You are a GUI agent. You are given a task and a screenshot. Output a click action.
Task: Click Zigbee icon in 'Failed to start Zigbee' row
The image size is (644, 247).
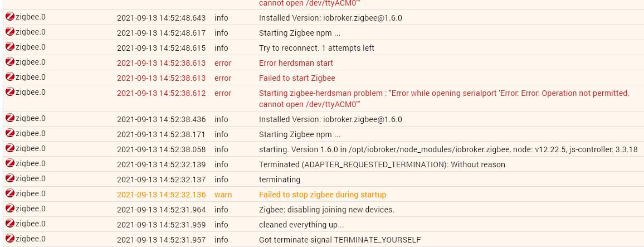click(10, 78)
